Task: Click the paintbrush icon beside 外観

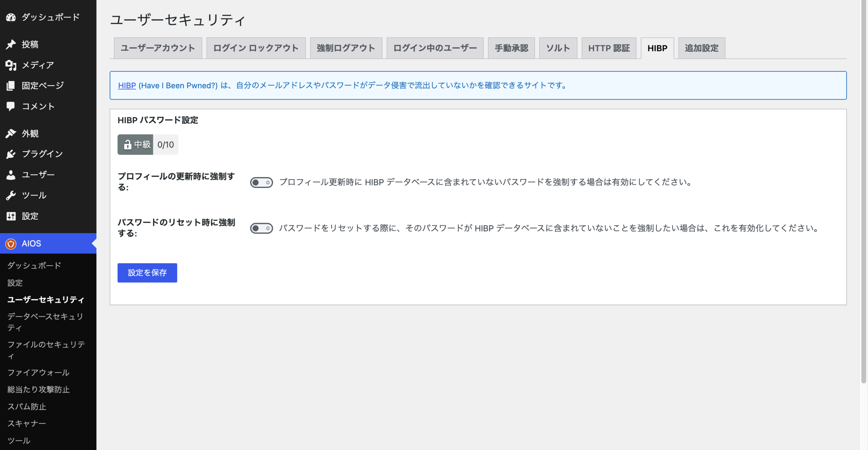Action: click(x=11, y=134)
